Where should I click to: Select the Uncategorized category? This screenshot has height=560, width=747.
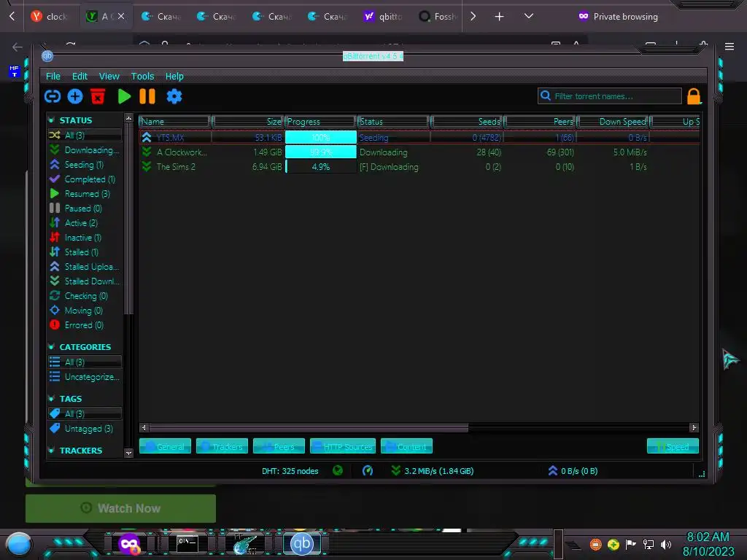(85, 377)
